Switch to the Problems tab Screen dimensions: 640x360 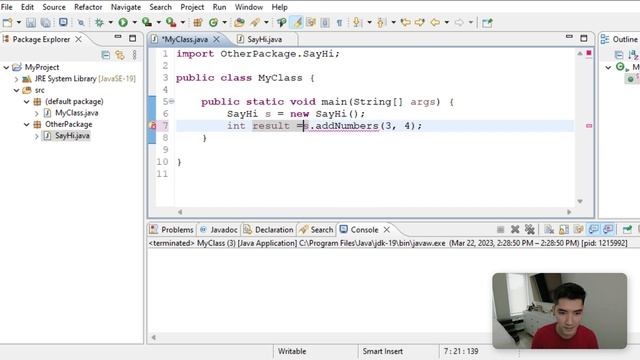172,230
